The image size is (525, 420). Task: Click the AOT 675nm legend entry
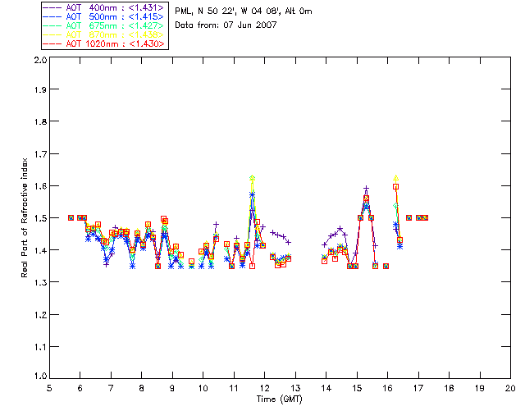[104, 25]
